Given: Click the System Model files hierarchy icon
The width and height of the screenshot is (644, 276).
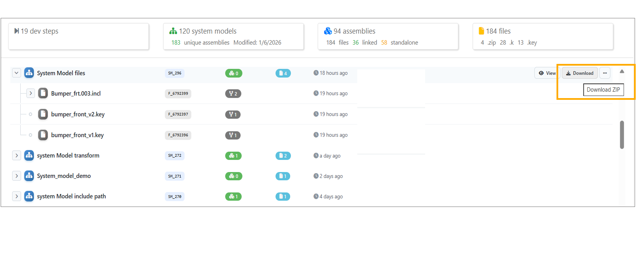Looking at the screenshot, I should pos(29,73).
